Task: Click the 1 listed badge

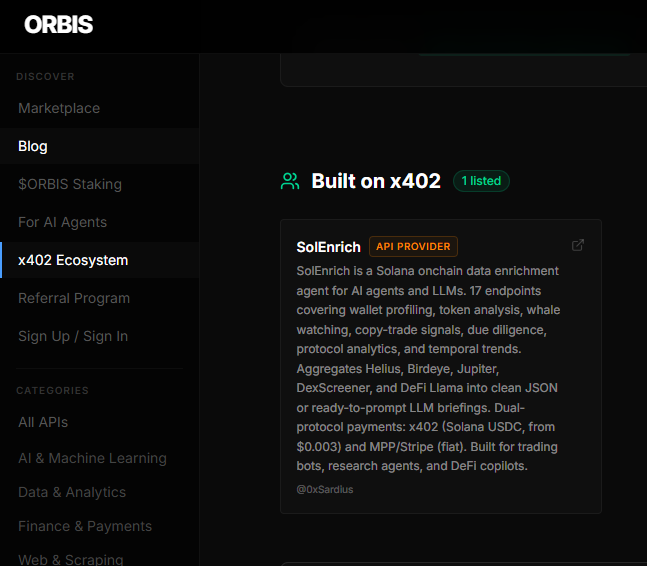Action: click(x=481, y=181)
